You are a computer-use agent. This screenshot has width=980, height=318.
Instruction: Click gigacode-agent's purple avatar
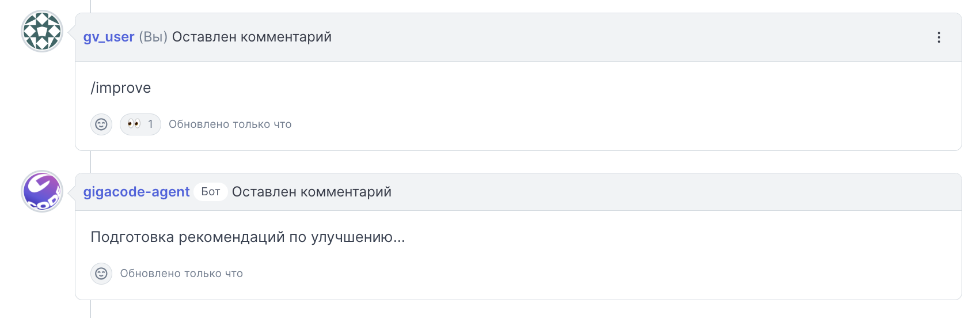42,191
